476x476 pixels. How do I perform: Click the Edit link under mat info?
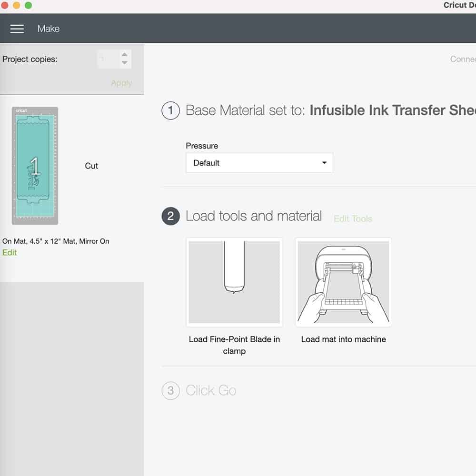[x=10, y=253]
